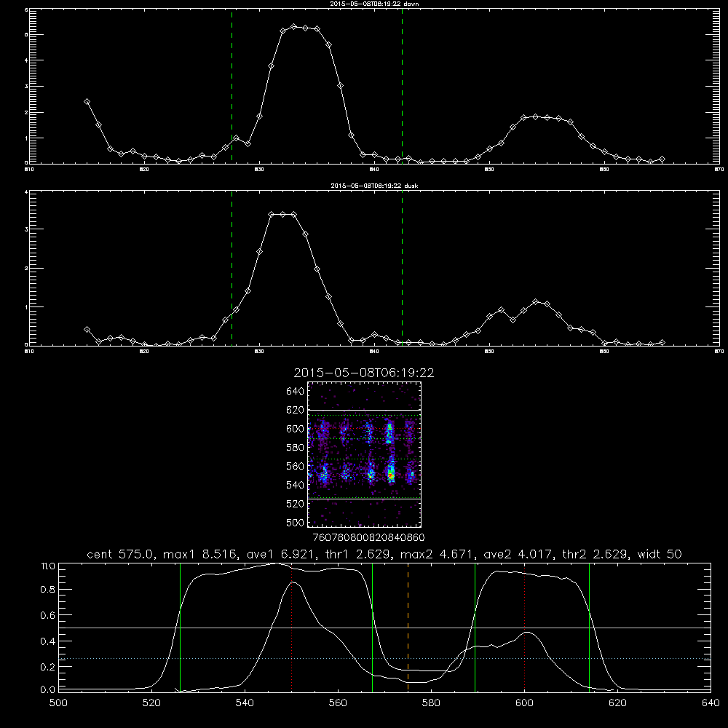
Task: Click x-axis label 580 of bottom profile plot
Action: [431, 703]
